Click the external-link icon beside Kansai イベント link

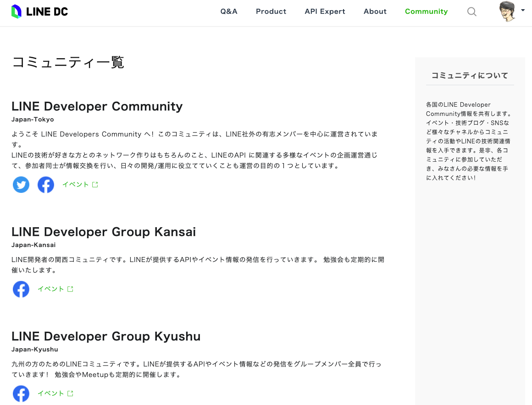coord(70,288)
